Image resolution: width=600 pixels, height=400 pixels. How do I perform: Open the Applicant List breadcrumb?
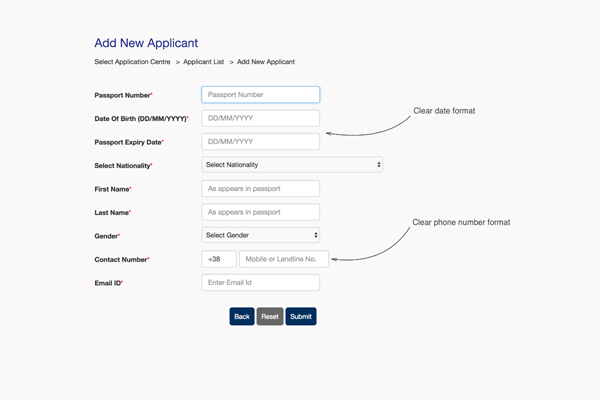204,62
